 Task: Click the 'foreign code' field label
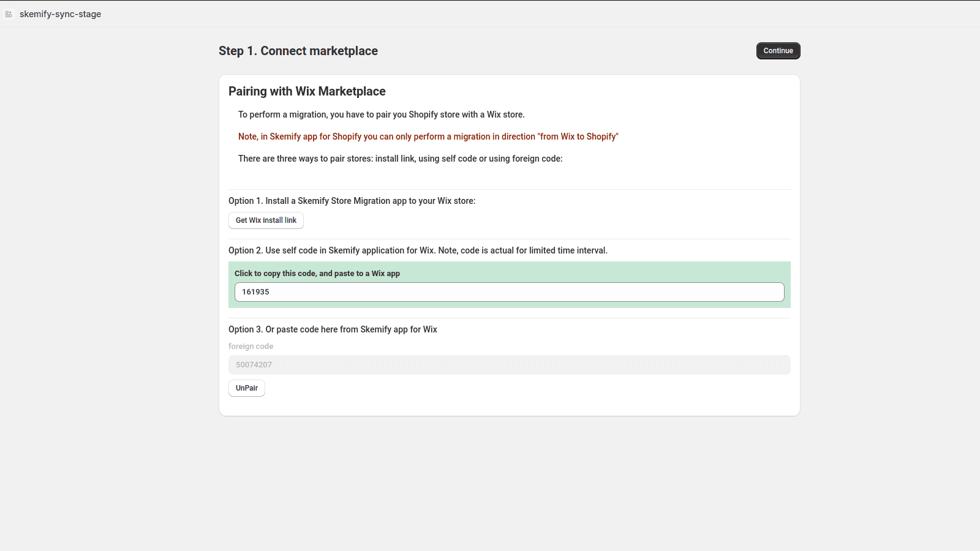tap(251, 347)
